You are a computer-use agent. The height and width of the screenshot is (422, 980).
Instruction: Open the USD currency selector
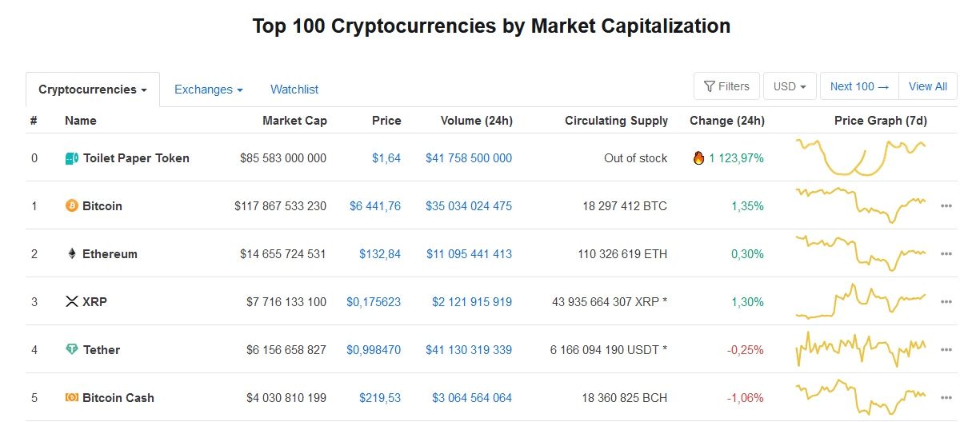point(790,86)
